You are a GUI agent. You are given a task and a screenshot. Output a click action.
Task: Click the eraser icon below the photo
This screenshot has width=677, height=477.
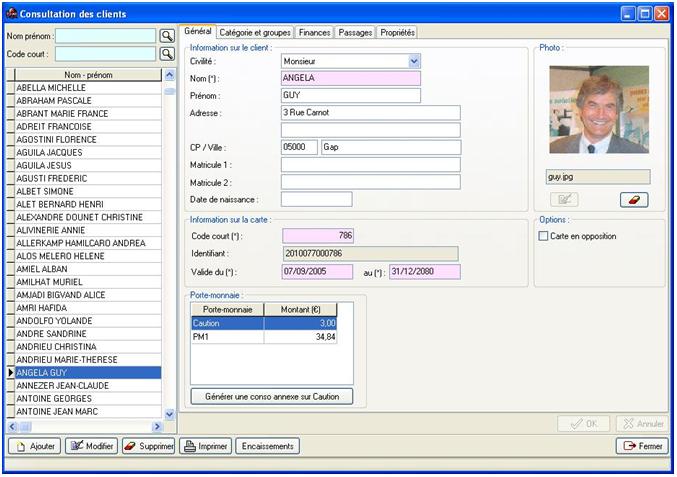635,199
